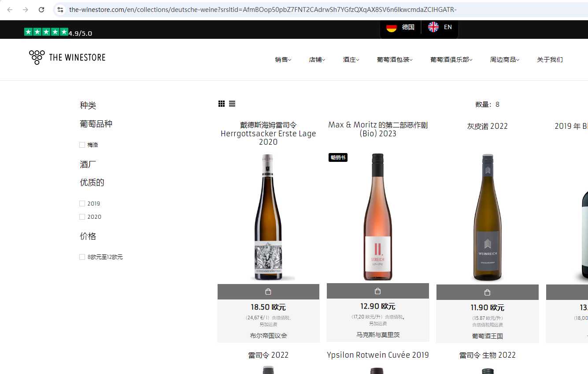This screenshot has height=374, width=588.
Task: Enable the 8欧元至12欧元 price filter
Action: pyautogui.click(x=82, y=257)
